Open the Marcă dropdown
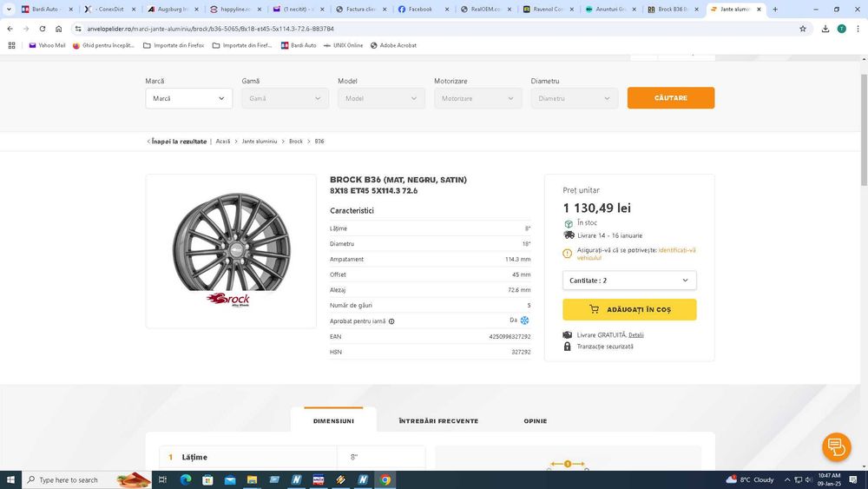The image size is (868, 489). tap(188, 98)
